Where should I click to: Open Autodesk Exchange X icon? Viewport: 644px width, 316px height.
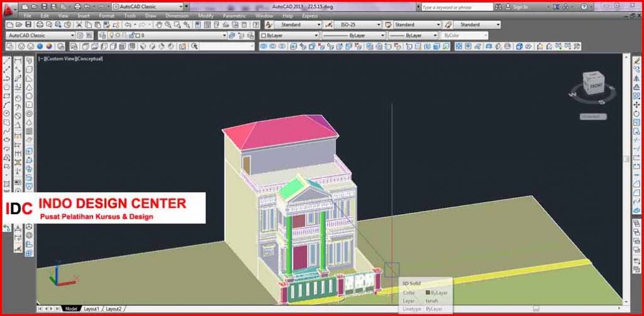click(557, 7)
